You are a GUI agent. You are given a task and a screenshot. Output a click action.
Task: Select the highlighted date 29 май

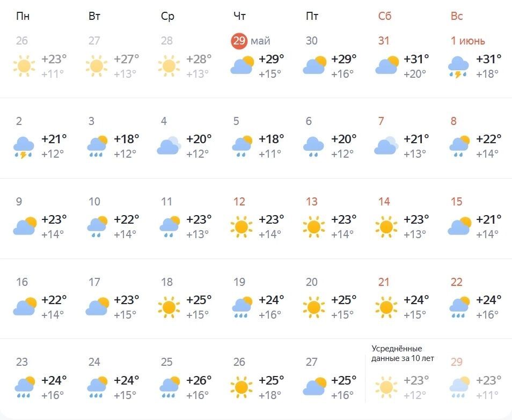click(x=239, y=41)
